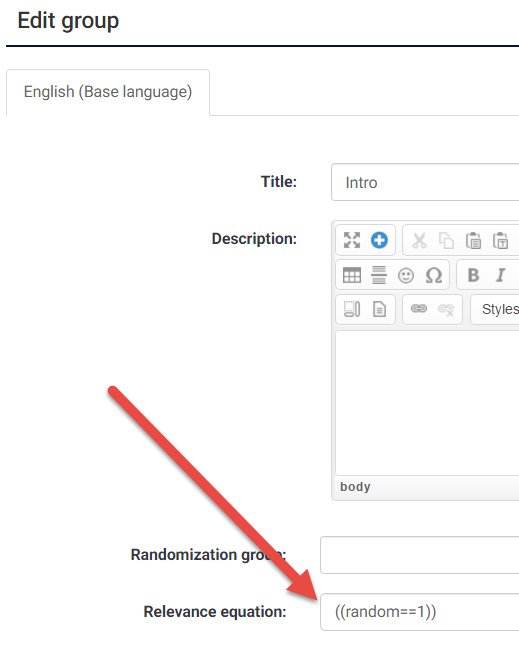This screenshot has height=655, width=519.
Task: Click the Randomization group input field
Action: point(420,555)
